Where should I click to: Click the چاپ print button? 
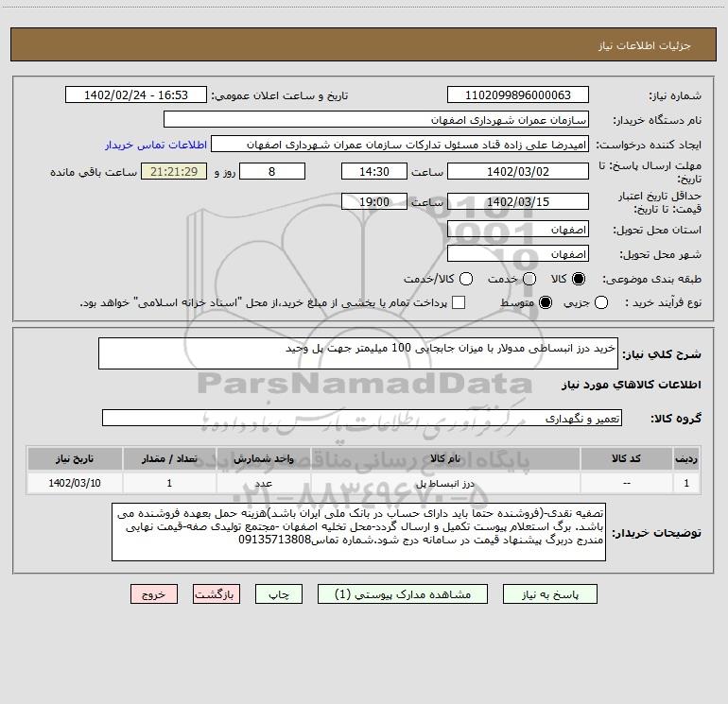tap(279, 594)
